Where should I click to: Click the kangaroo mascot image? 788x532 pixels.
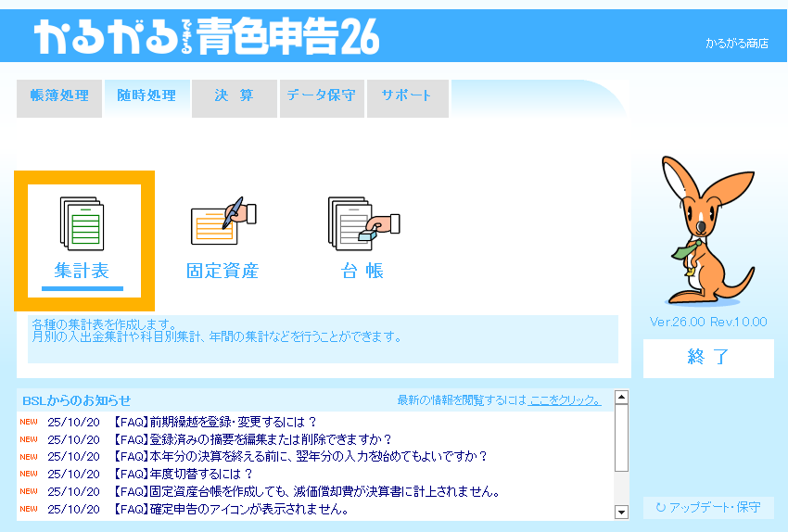click(707, 232)
